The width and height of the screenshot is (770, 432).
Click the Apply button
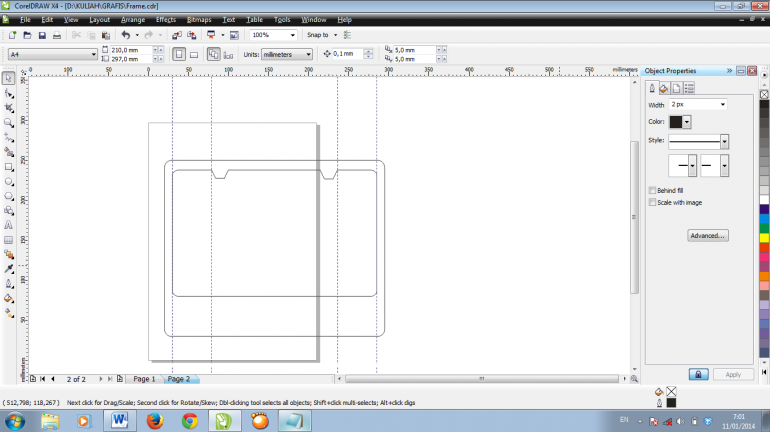point(733,374)
